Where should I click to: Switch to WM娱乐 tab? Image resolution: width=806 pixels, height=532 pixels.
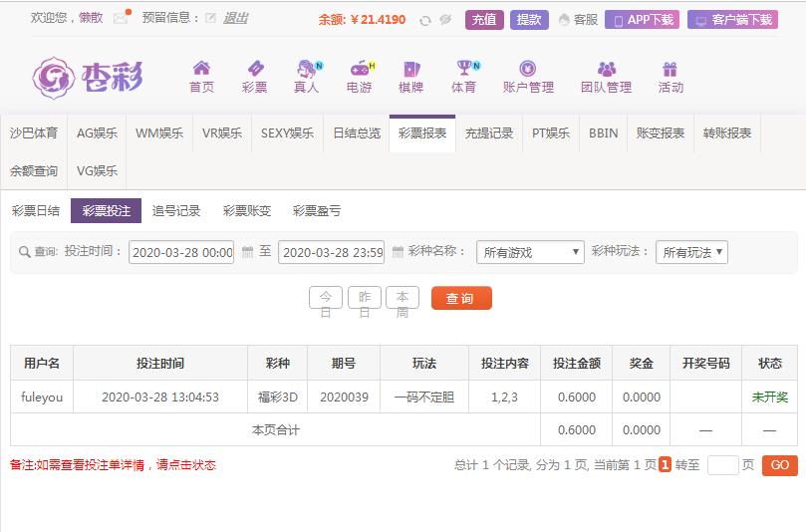click(x=159, y=133)
